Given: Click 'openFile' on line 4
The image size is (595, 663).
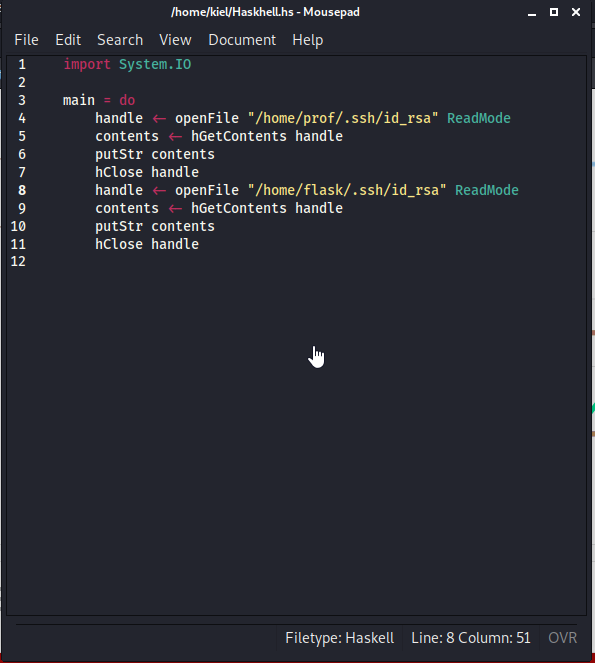Looking at the screenshot, I should pyautogui.click(x=207, y=118).
